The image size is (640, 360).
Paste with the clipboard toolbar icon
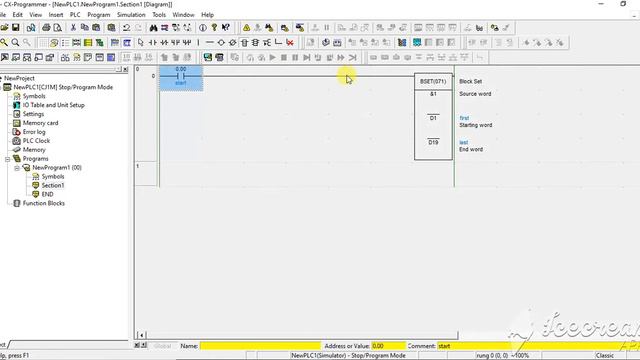click(96, 28)
